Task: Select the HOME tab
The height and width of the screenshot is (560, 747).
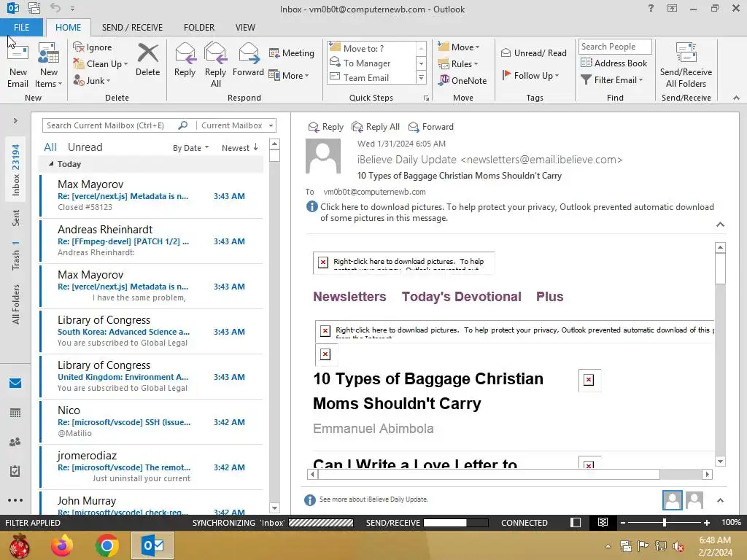Action: pos(68,27)
